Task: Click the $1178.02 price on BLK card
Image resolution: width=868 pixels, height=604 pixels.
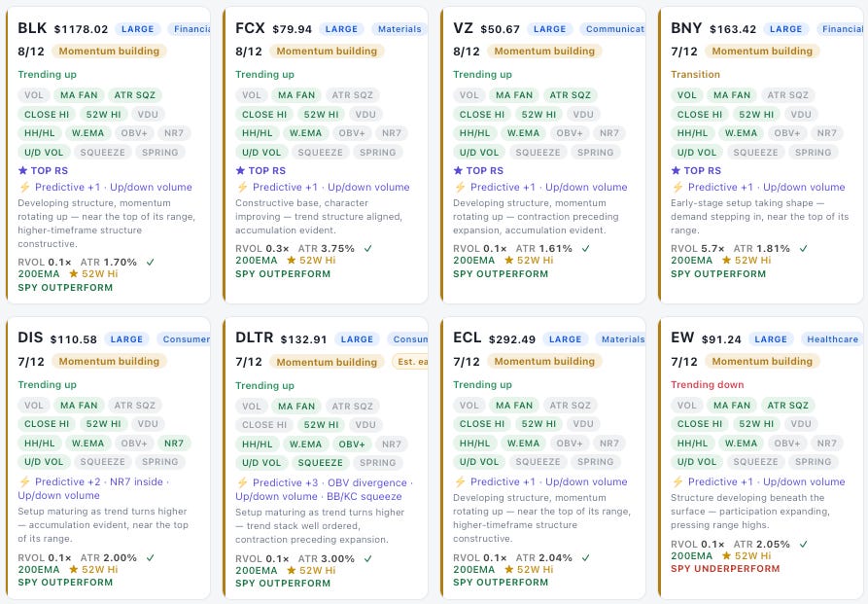Action: (81, 29)
